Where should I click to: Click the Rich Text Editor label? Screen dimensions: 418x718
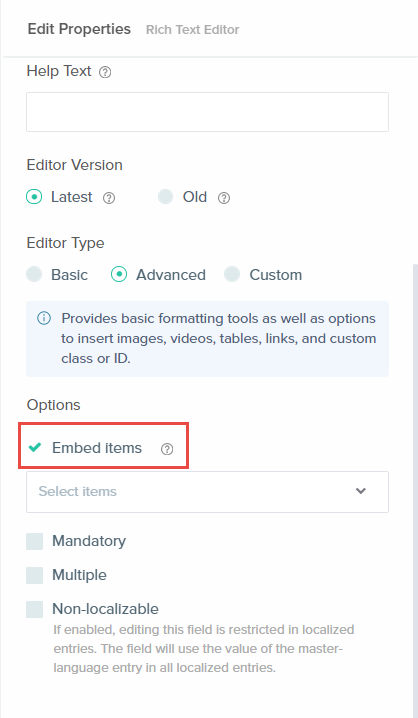click(x=192, y=30)
